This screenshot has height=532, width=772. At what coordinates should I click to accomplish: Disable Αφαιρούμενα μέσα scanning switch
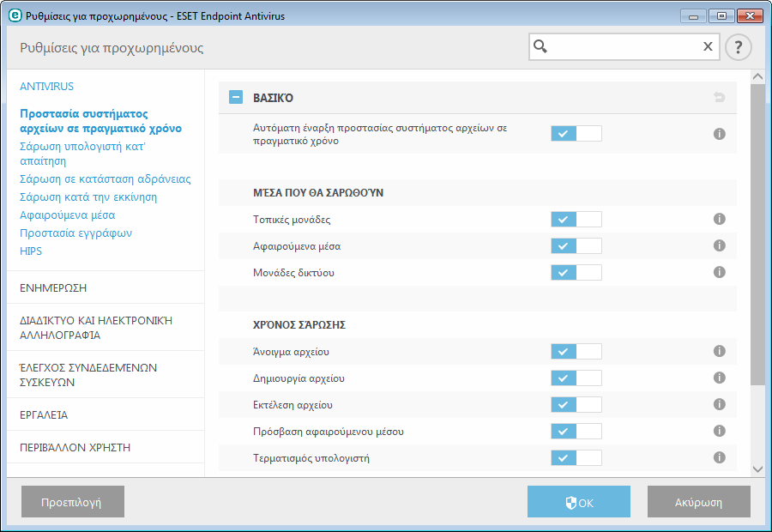coord(576,245)
